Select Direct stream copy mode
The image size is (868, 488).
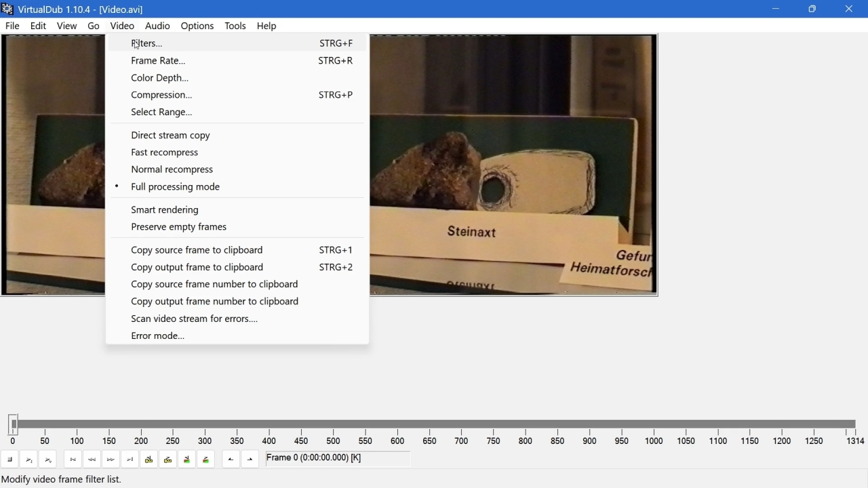tap(237, 136)
